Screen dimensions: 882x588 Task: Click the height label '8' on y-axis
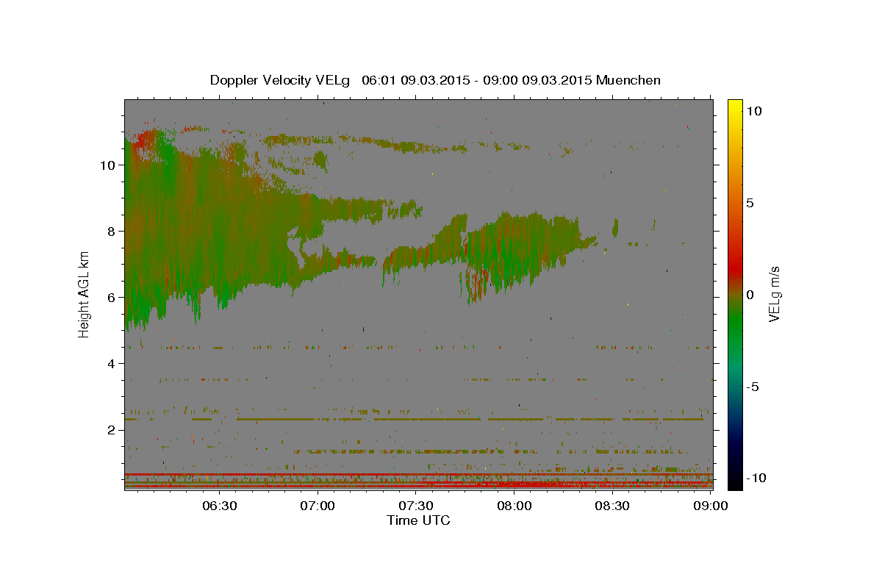tap(111, 232)
